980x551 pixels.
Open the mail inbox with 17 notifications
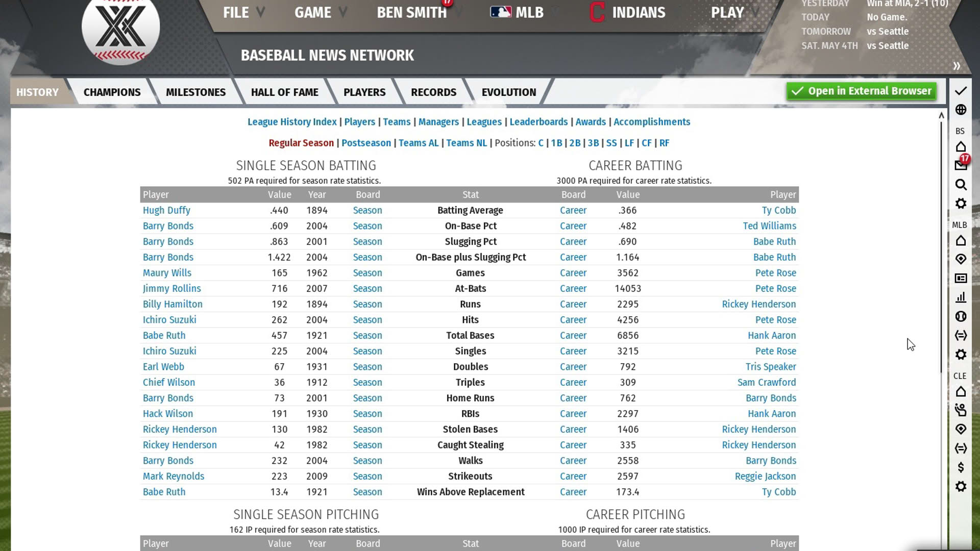pyautogui.click(x=961, y=165)
